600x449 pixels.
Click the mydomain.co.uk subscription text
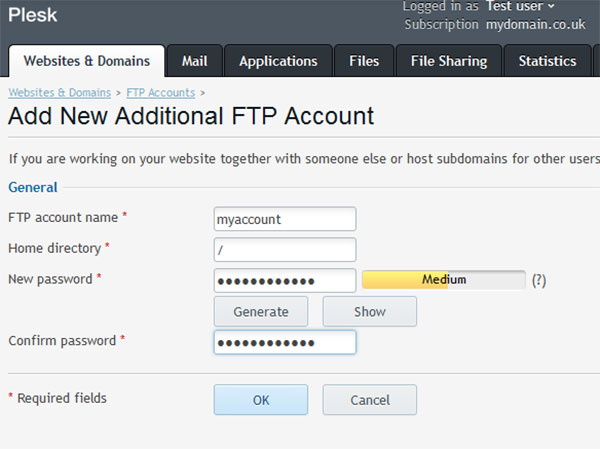(x=536, y=24)
